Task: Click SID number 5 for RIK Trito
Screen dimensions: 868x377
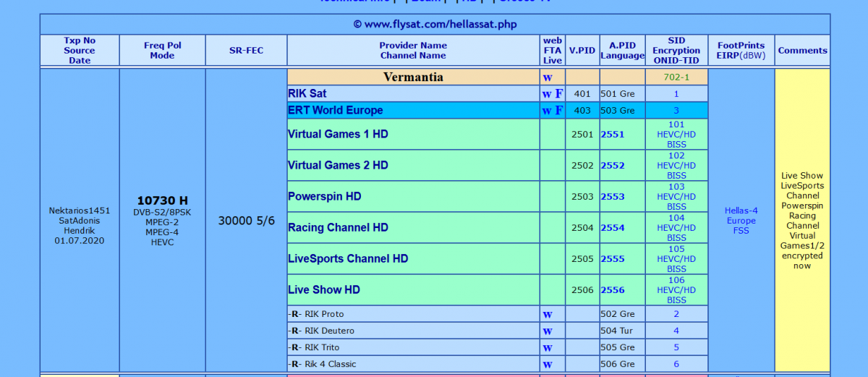Action: pos(676,347)
